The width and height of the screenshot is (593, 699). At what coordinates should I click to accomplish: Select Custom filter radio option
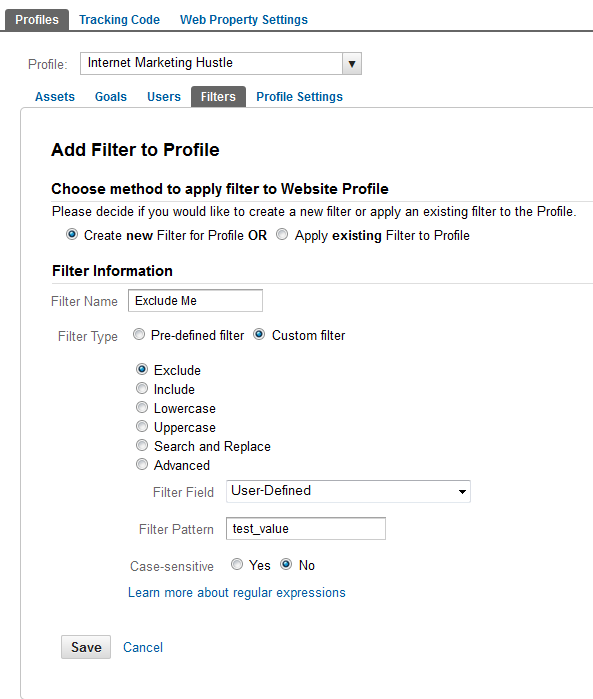click(x=259, y=334)
